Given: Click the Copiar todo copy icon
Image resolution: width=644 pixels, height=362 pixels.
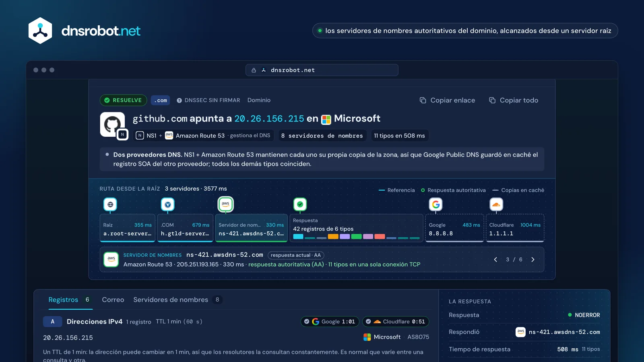Looking at the screenshot, I should pyautogui.click(x=492, y=100).
